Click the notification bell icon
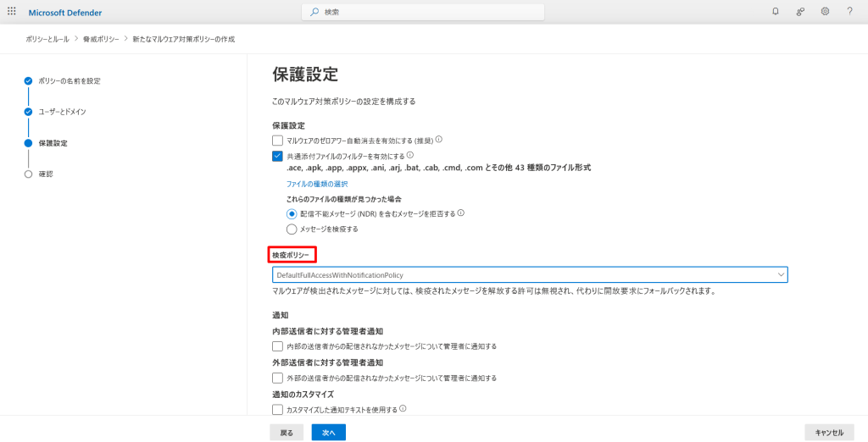The height and width of the screenshot is (442, 868). (776, 12)
